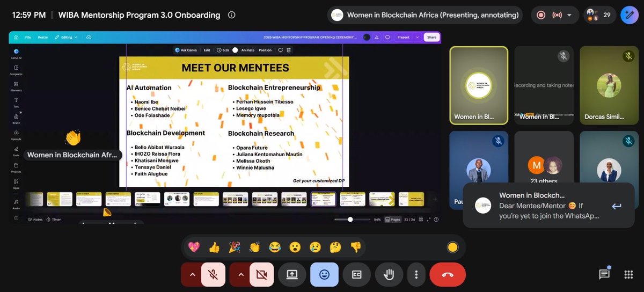This screenshot has width=644, height=292.
Task: Open the Position option
Action: point(265,50)
